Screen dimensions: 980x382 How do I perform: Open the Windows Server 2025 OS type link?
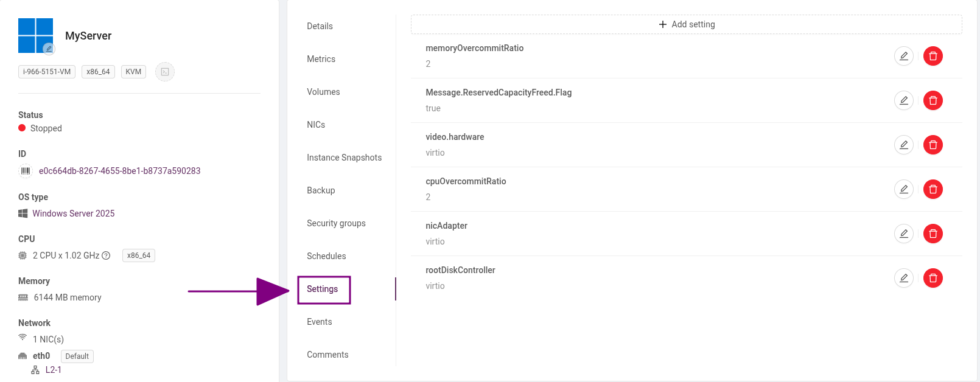[74, 214]
